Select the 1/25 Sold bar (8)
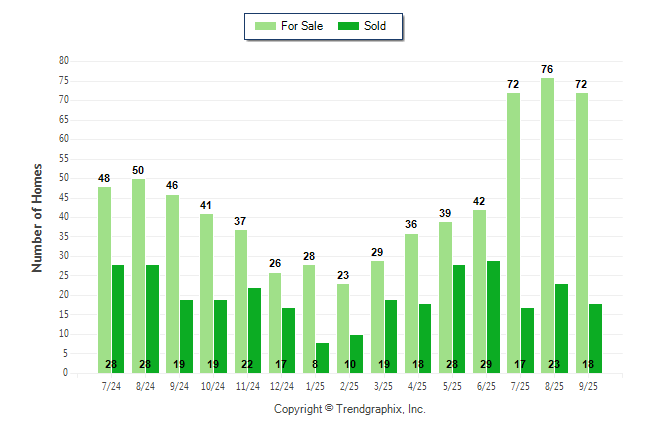 pos(322,357)
